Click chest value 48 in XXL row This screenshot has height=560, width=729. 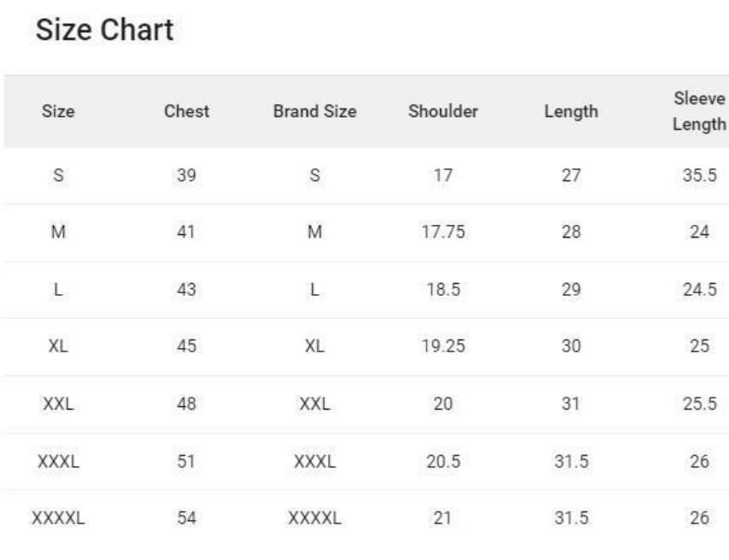[x=186, y=404]
